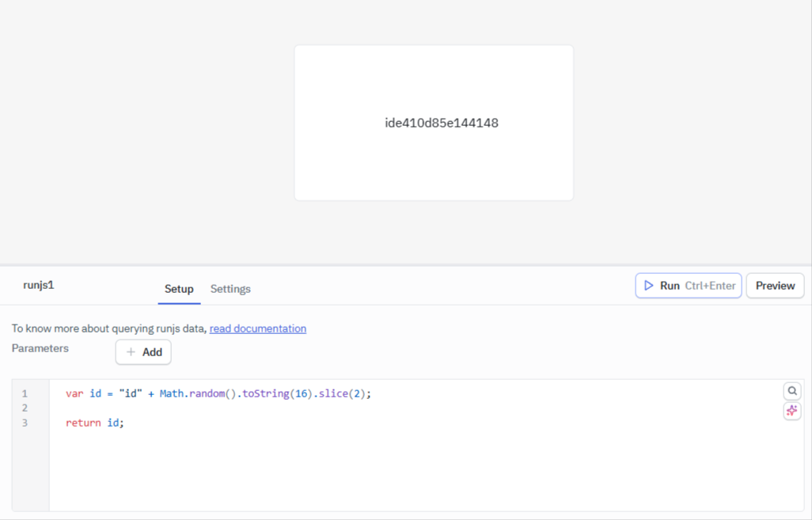
Task: Open the Preview of the query
Action: click(775, 286)
